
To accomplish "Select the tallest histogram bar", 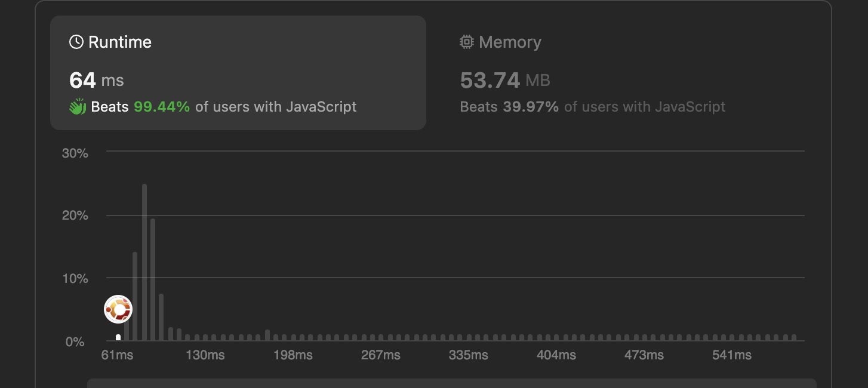I will 144,263.
